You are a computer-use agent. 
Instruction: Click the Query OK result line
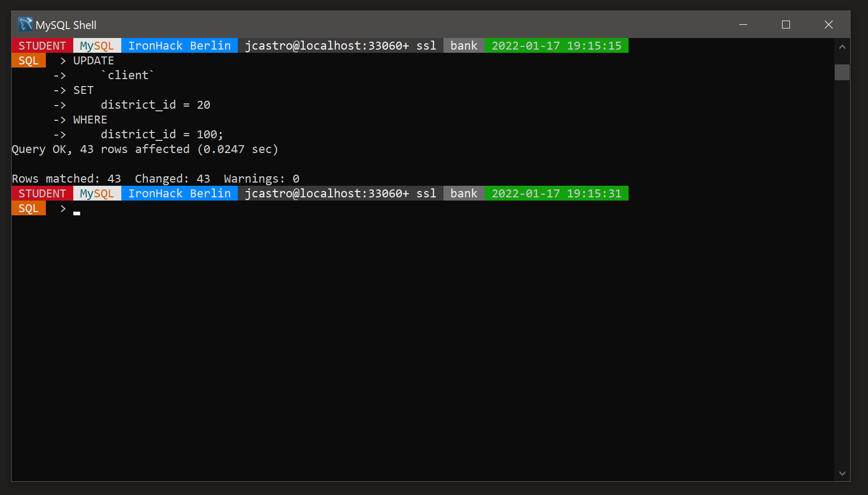click(x=145, y=149)
